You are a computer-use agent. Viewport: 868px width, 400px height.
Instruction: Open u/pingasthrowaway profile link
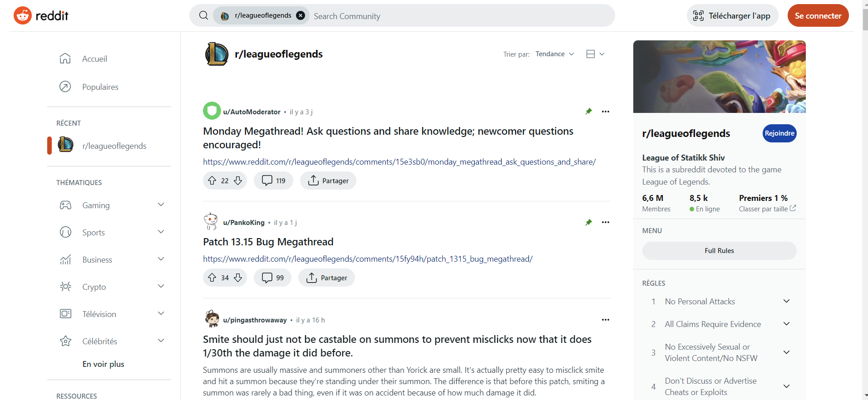(255, 320)
